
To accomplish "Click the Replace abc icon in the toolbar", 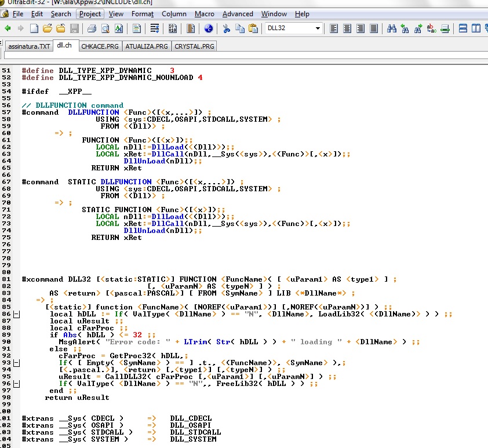I will pyautogui.click(x=431, y=28).
